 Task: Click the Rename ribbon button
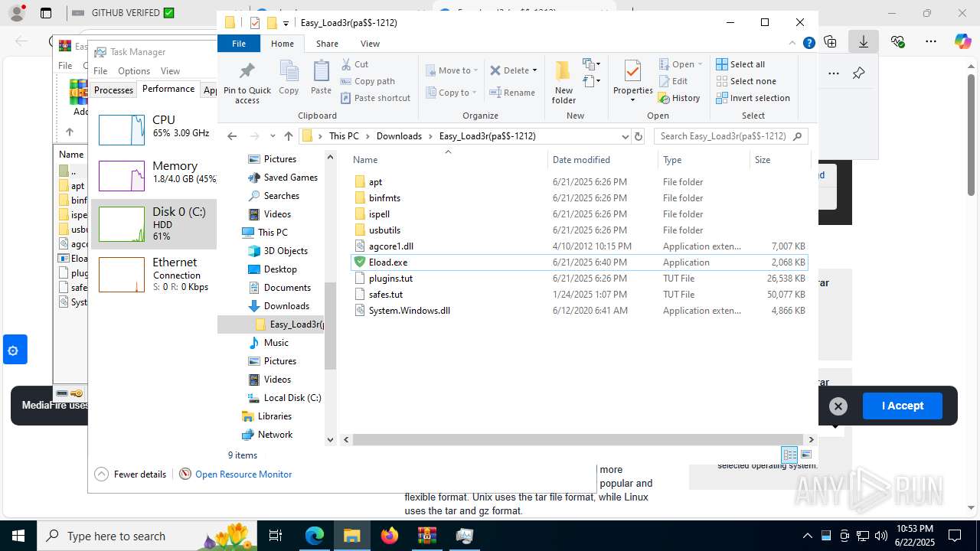[512, 93]
